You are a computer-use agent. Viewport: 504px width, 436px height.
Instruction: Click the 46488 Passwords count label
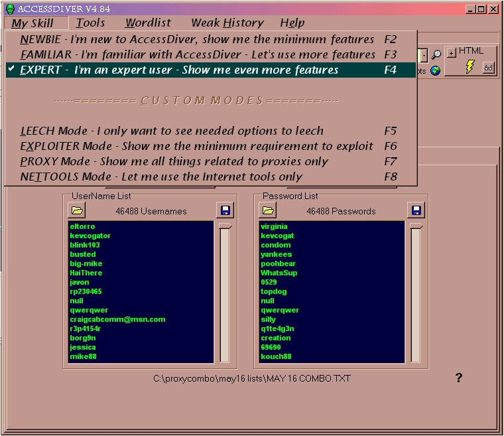[x=341, y=212]
